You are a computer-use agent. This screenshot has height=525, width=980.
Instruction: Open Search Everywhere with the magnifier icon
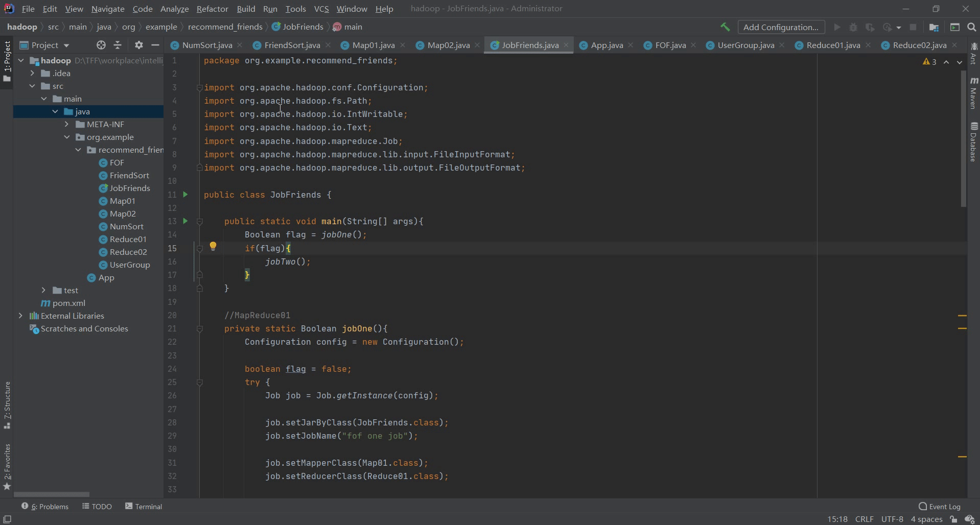pos(971,27)
